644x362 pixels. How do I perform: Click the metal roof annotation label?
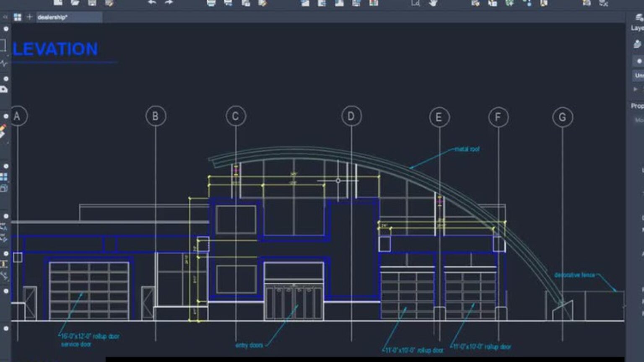[x=467, y=149]
